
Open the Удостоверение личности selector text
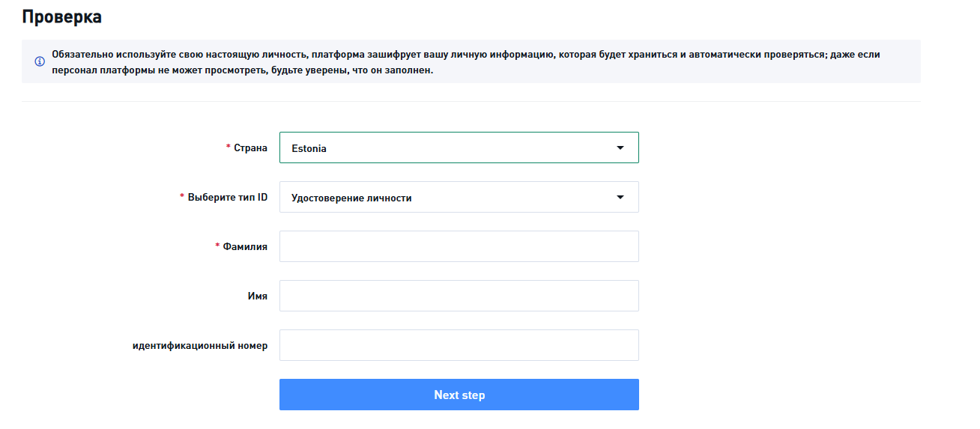(351, 198)
